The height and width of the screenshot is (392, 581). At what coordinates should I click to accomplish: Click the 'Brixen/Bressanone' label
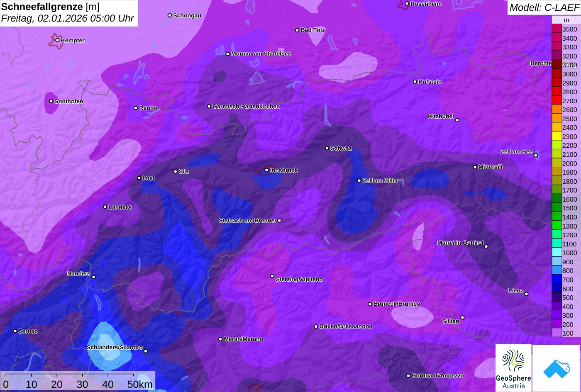tap(346, 326)
